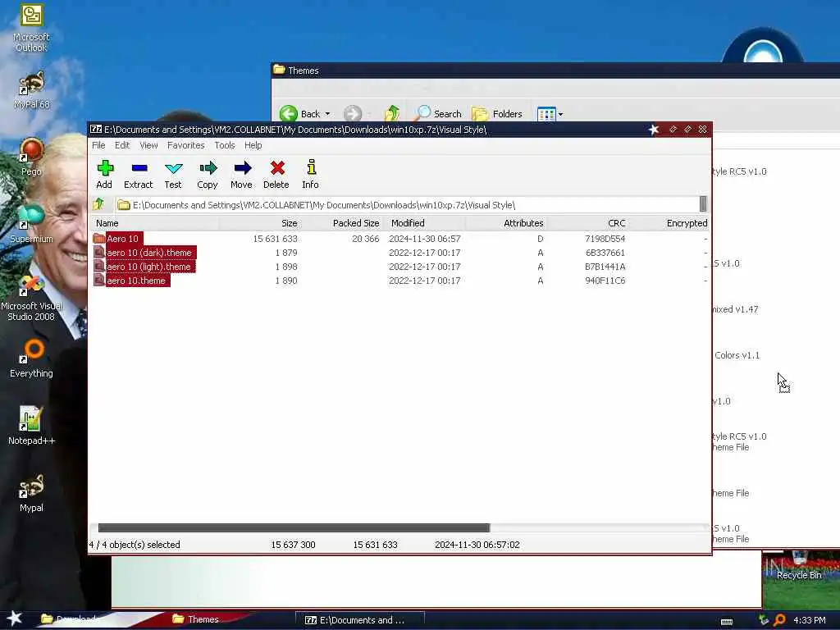Screen dimensions: 840x630
Task: Toggle Folders pane in Themes window
Action: [x=496, y=113]
